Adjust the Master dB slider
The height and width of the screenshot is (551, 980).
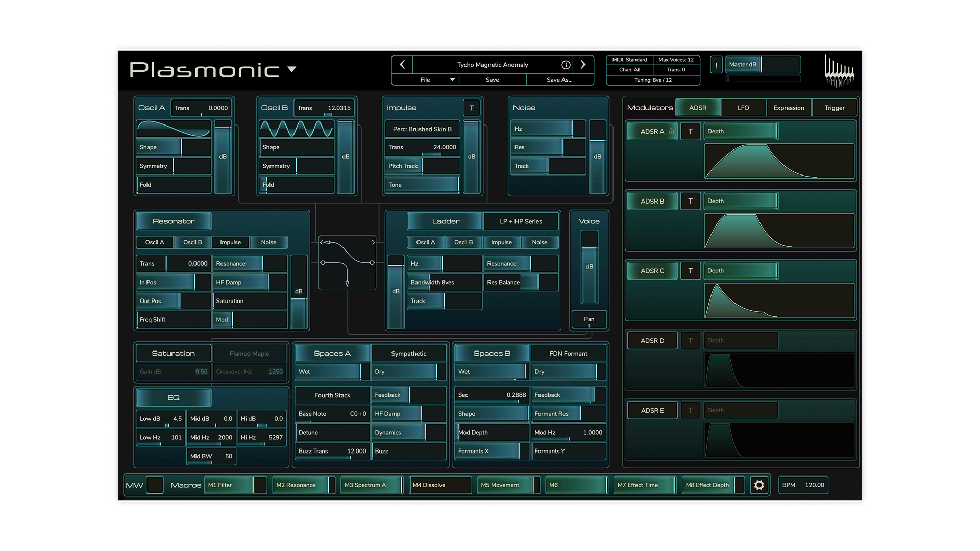pyautogui.click(x=763, y=65)
